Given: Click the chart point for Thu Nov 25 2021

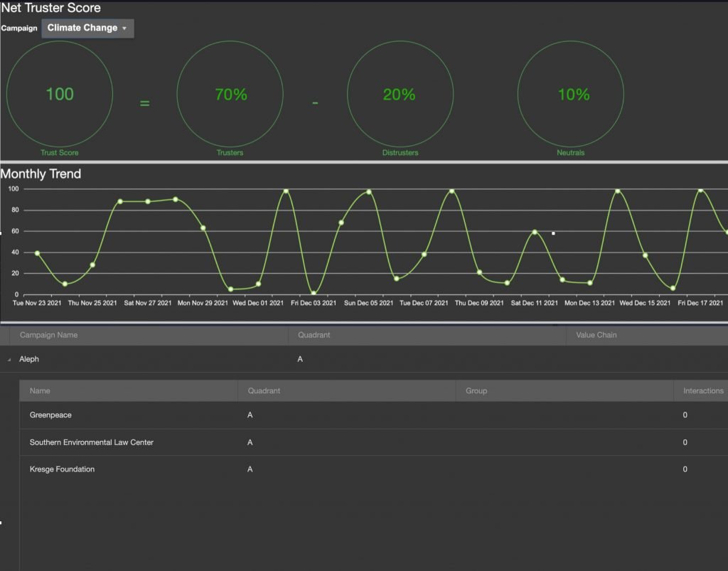Looking at the screenshot, I should (x=92, y=265).
